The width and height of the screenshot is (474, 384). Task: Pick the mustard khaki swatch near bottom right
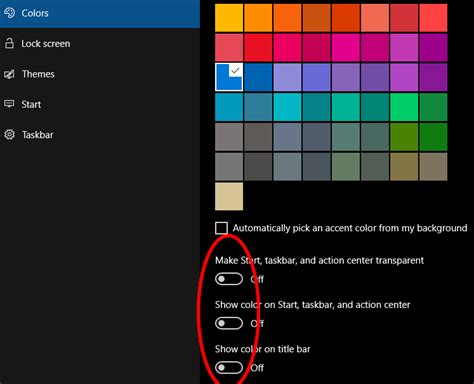(404, 167)
